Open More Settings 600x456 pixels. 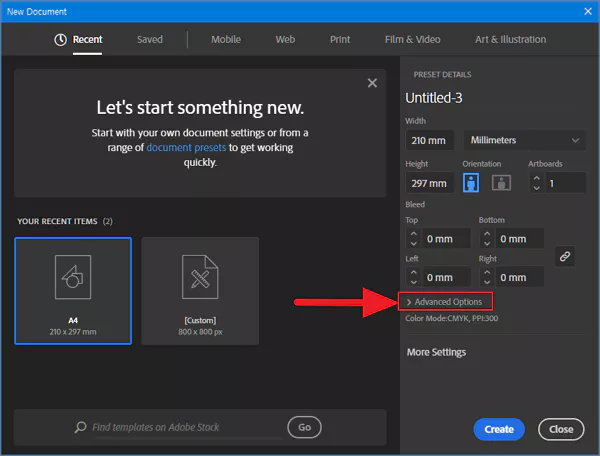coord(436,352)
